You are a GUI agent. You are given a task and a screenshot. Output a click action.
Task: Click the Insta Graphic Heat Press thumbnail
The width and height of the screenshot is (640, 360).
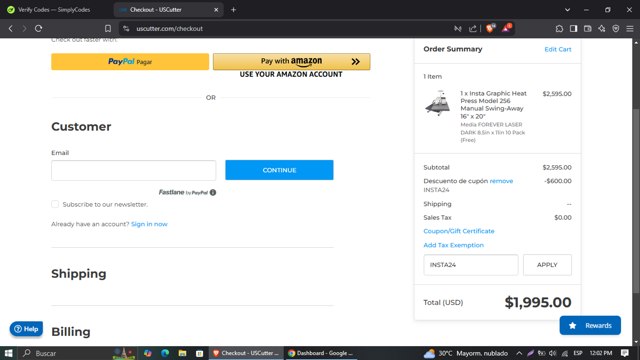click(x=438, y=103)
